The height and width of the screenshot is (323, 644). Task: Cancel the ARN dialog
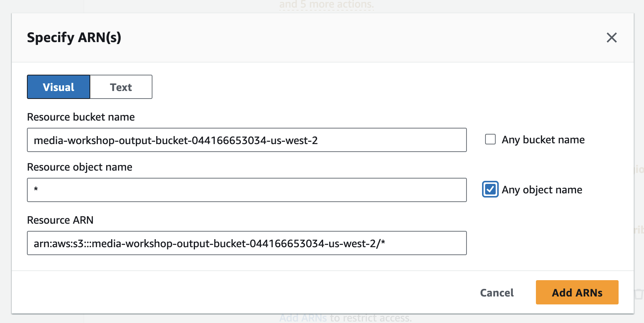click(x=496, y=293)
